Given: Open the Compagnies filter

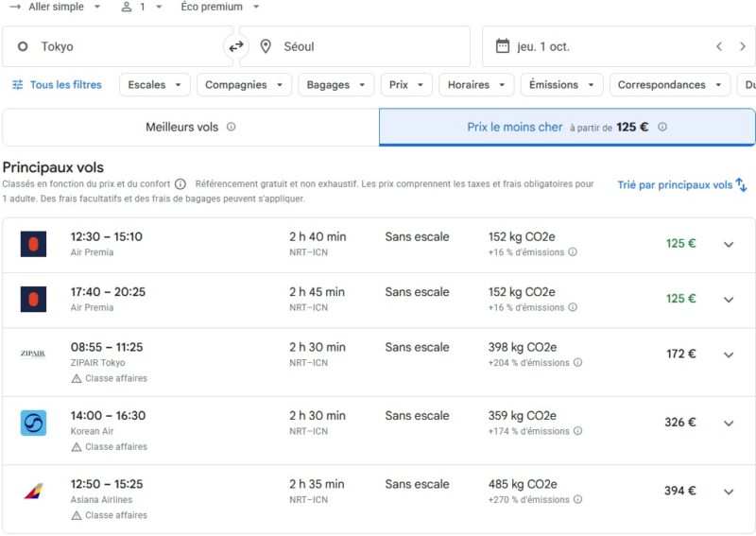Looking at the screenshot, I should pyautogui.click(x=244, y=85).
